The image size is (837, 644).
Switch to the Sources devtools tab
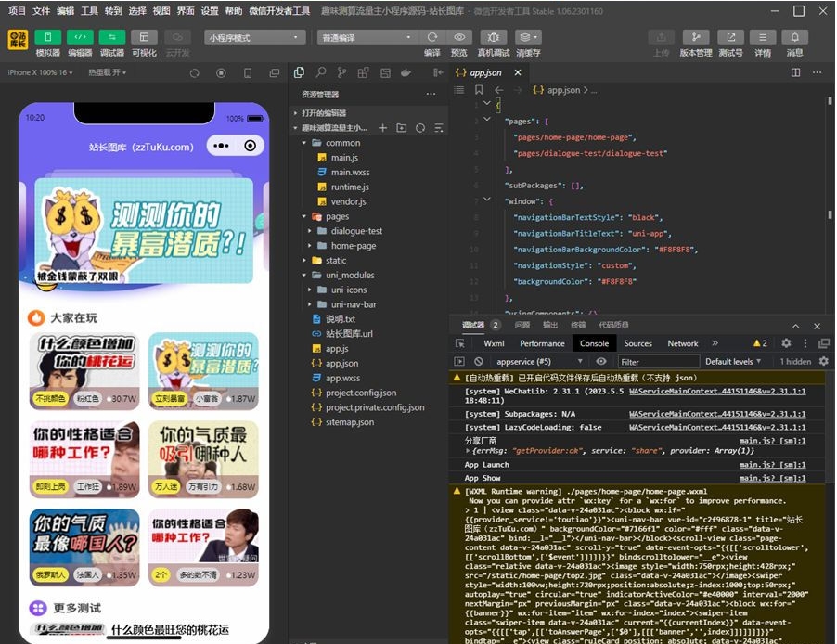637,343
